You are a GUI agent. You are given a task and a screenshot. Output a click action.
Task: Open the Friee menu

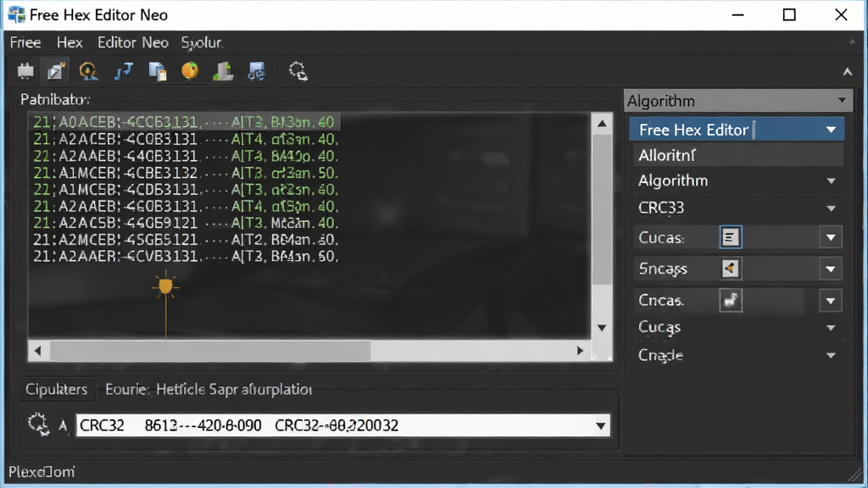point(25,42)
